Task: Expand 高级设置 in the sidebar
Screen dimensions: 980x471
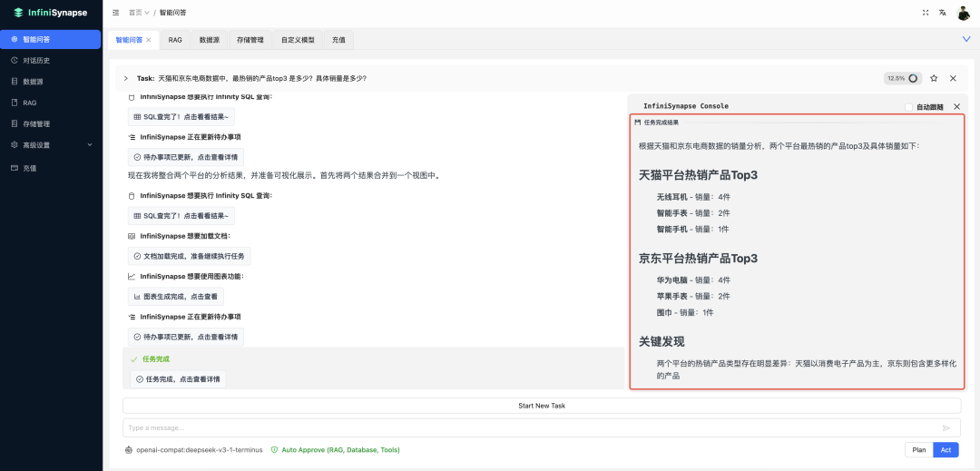Action: click(50, 145)
